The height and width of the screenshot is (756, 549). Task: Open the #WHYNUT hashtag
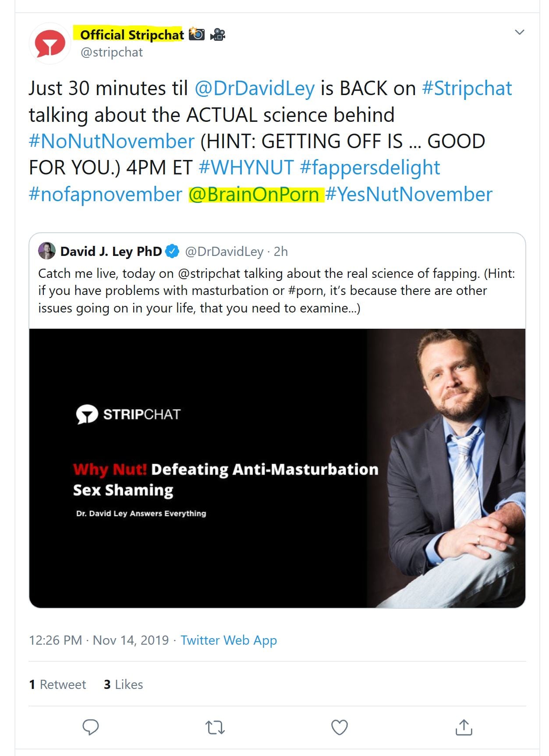tap(246, 167)
